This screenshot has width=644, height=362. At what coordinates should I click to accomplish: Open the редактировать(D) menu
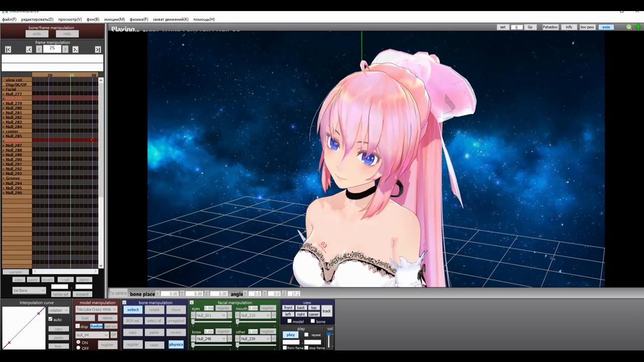pos(37,20)
